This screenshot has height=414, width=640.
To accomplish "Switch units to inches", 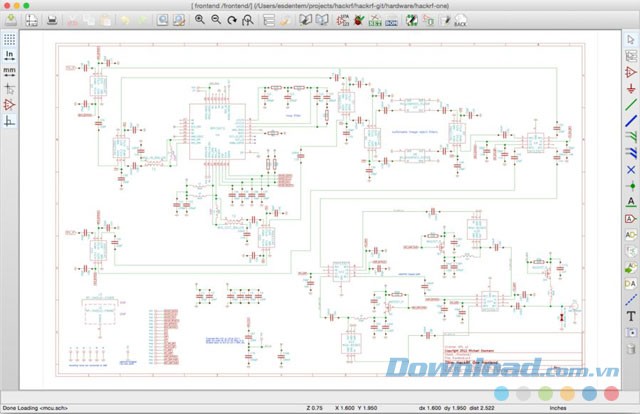I will tap(9, 55).
